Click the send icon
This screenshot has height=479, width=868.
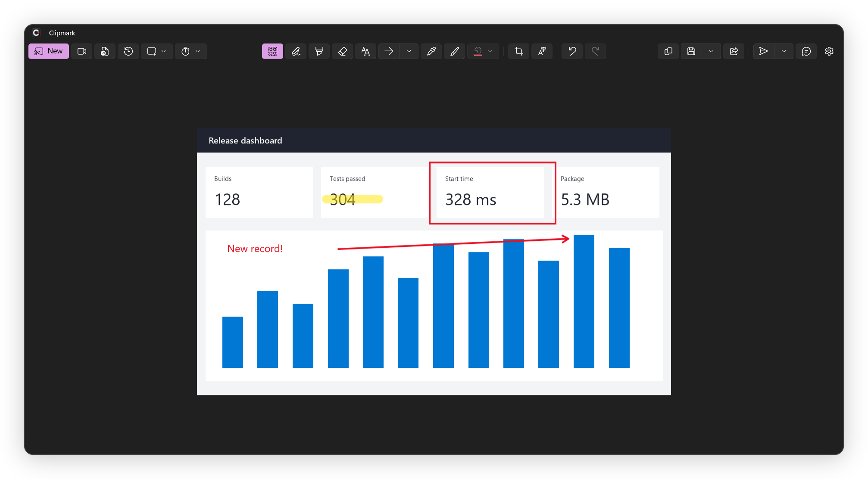click(763, 51)
